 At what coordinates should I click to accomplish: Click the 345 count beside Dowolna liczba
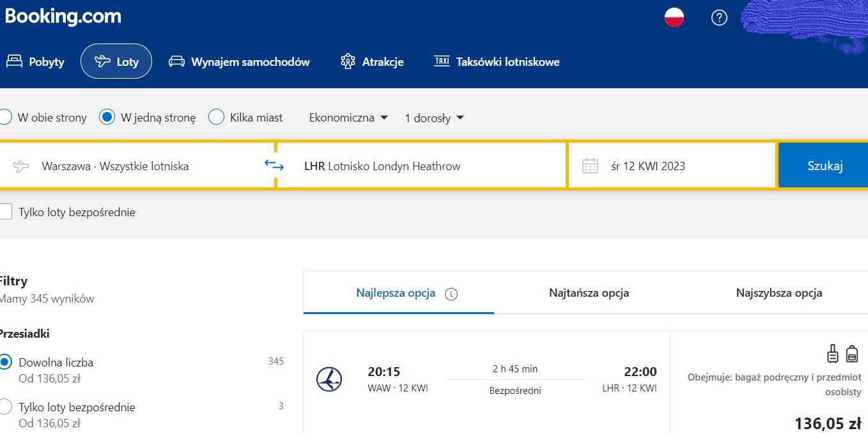pyautogui.click(x=275, y=361)
